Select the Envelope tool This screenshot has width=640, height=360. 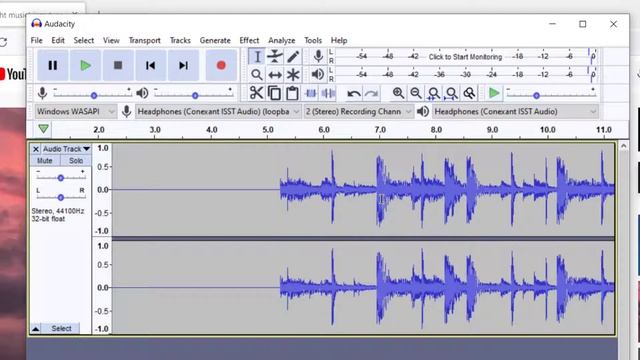pyautogui.click(x=275, y=57)
